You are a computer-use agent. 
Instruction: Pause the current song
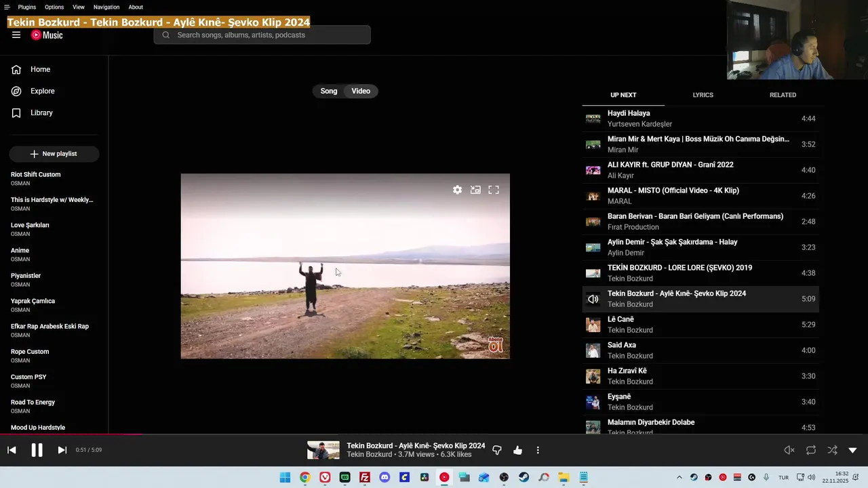coord(37,450)
